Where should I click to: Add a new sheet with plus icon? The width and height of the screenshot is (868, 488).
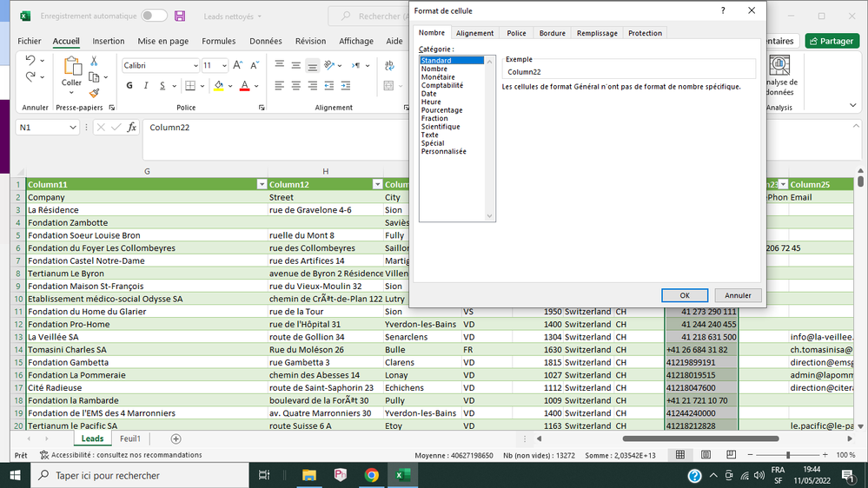[176, 439]
